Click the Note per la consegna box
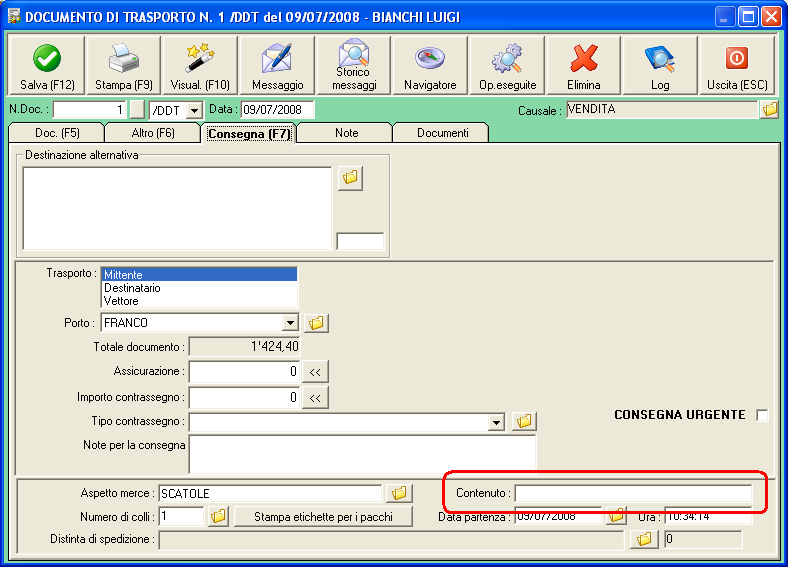The height and width of the screenshot is (567, 788). [362, 454]
